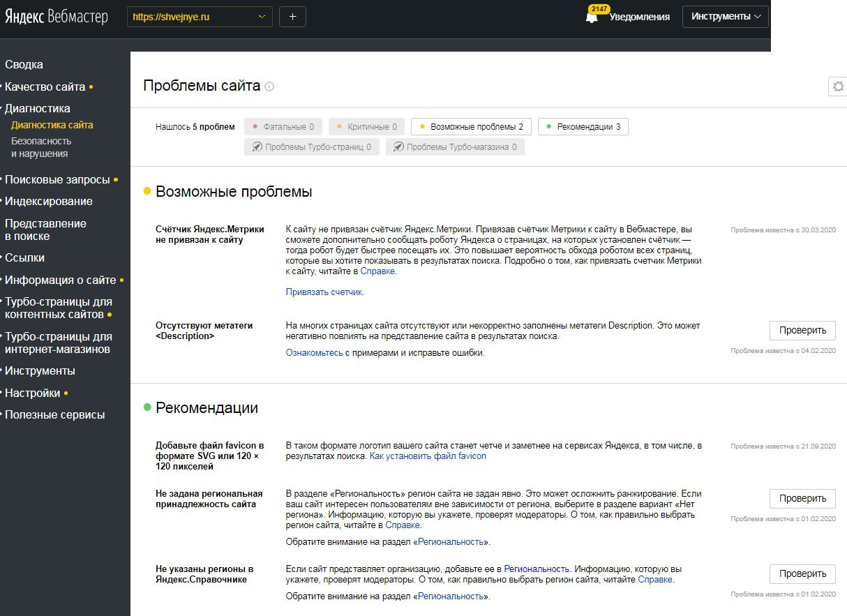
Task: Open Полезные сервисы in the sidebar
Action: [54, 414]
